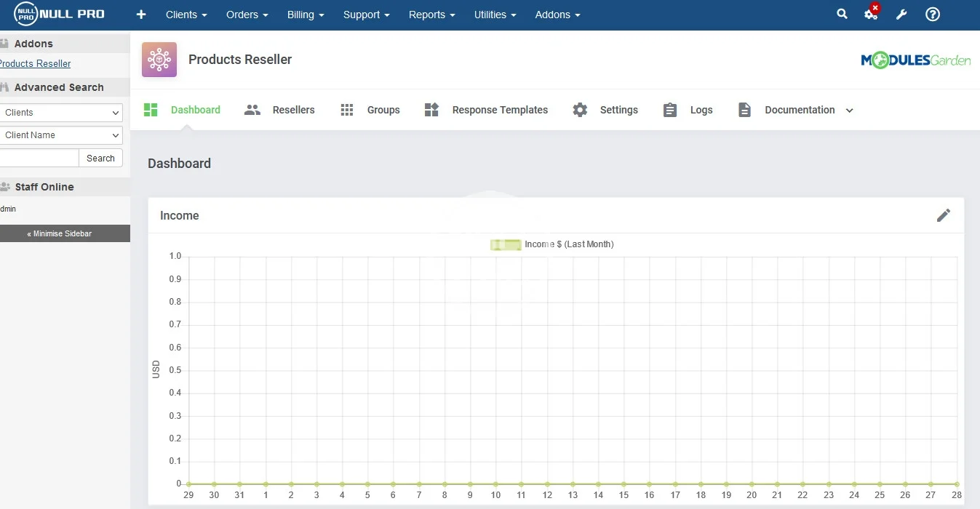Switch to the Resellers tab
The width and height of the screenshot is (980, 509).
(280, 110)
